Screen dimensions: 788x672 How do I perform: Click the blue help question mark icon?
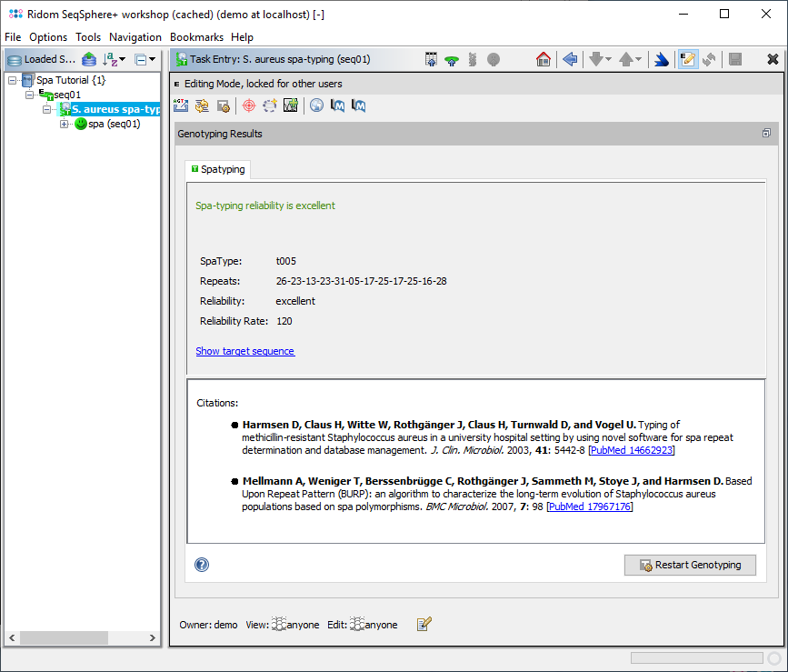tap(202, 565)
